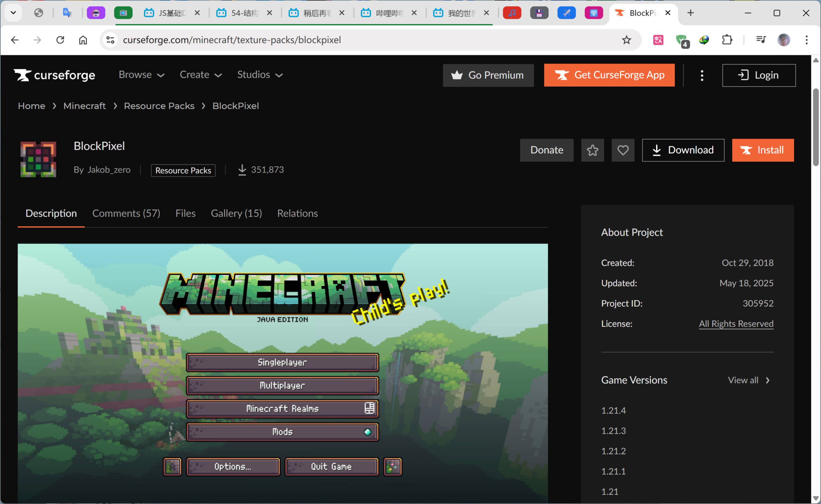Click the CurseForge logo
Viewport: 821px width, 504px height.
click(54, 75)
